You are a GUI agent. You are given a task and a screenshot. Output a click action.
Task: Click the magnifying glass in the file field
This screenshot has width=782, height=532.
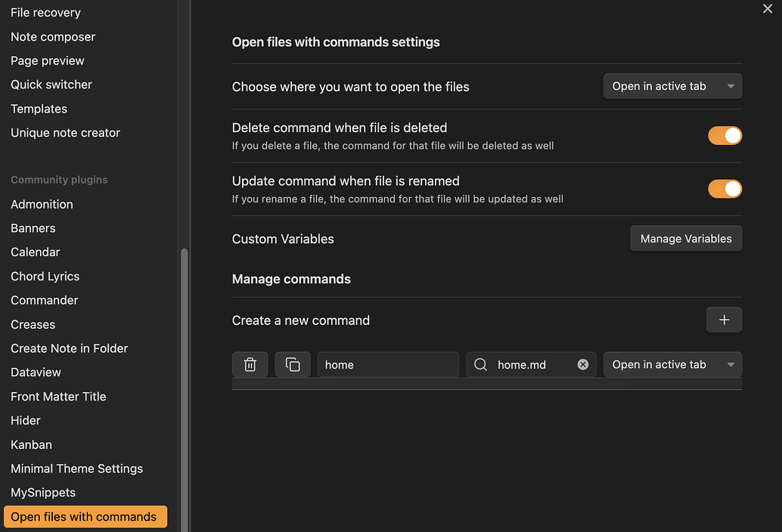480,364
